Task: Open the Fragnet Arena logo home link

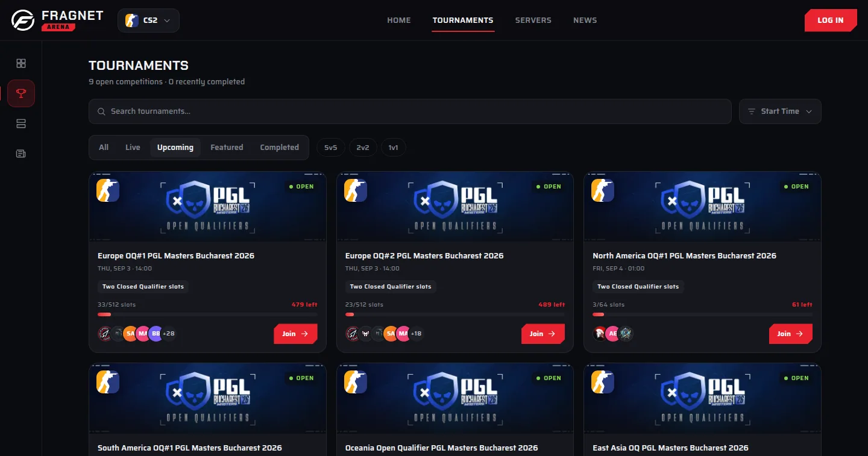Action: [x=58, y=20]
